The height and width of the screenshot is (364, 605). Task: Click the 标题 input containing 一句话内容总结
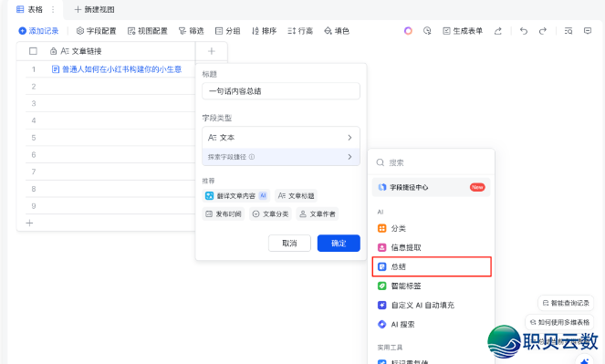281,91
